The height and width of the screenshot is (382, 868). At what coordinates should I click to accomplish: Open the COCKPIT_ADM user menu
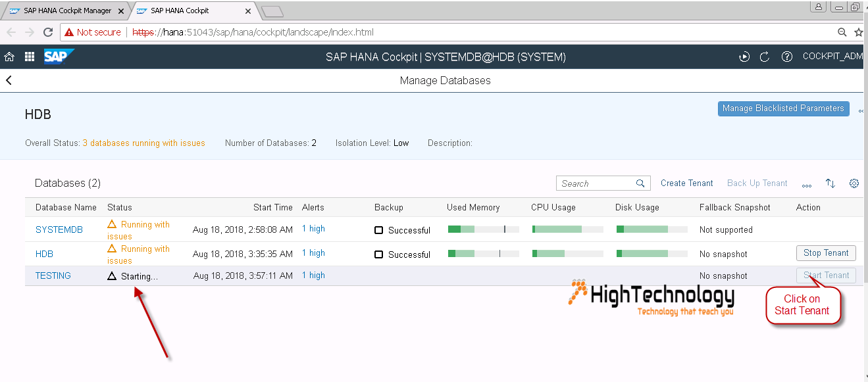click(832, 57)
